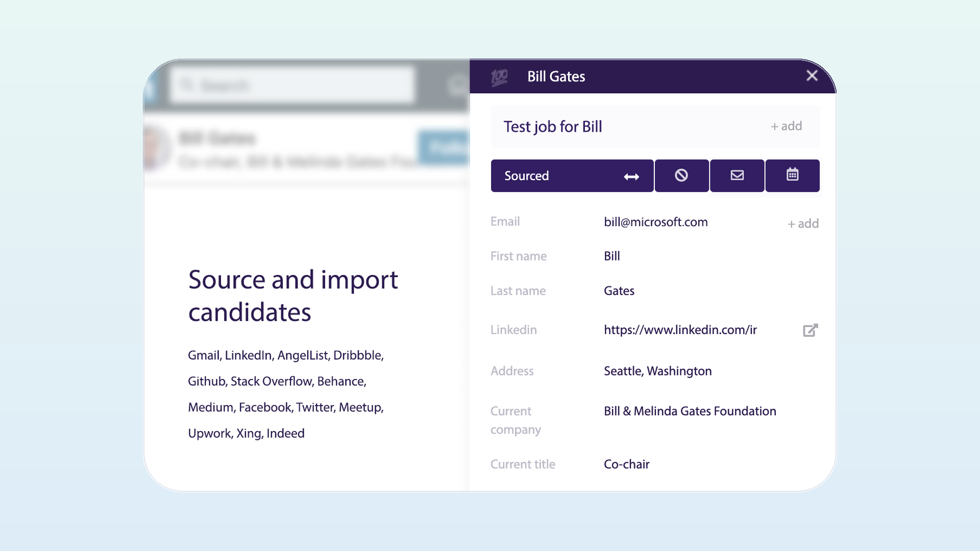Viewport: 980px width, 551px height.
Task: Click the LinkedIn URL value
Action: (x=680, y=330)
